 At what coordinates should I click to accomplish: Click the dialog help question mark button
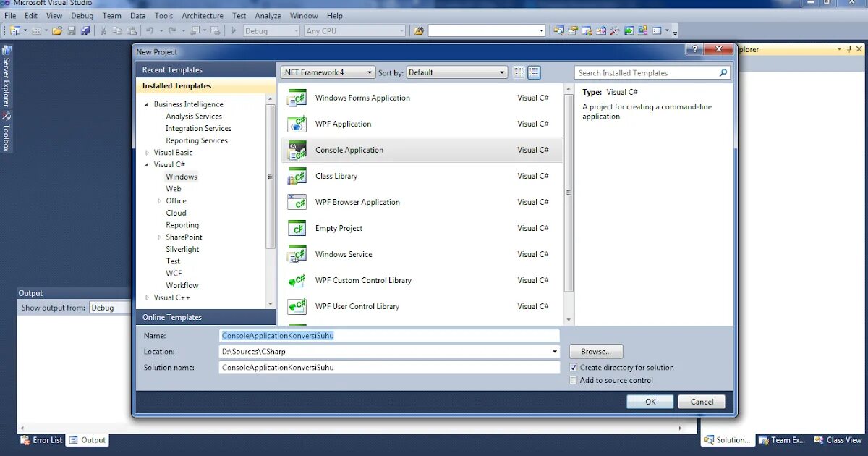pos(694,49)
